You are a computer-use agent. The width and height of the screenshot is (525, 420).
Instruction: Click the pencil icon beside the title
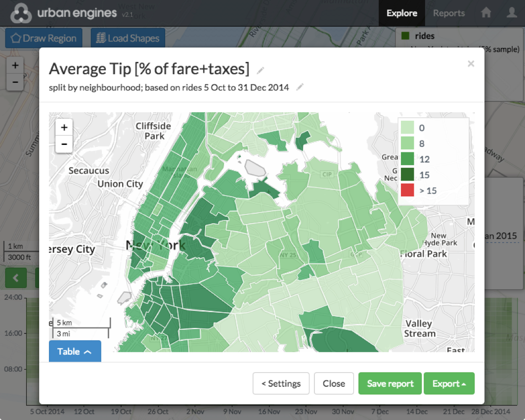(x=261, y=70)
